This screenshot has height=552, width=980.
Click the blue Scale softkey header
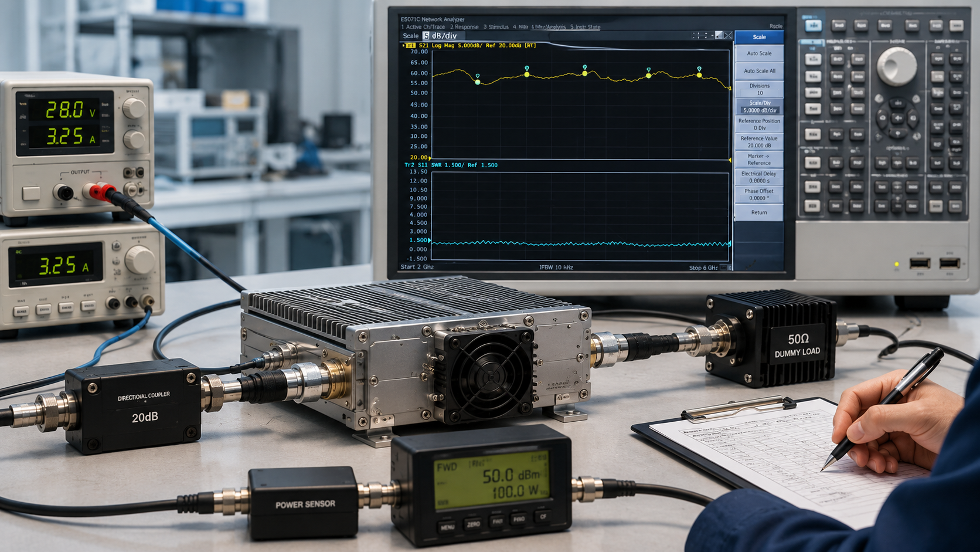759,37
